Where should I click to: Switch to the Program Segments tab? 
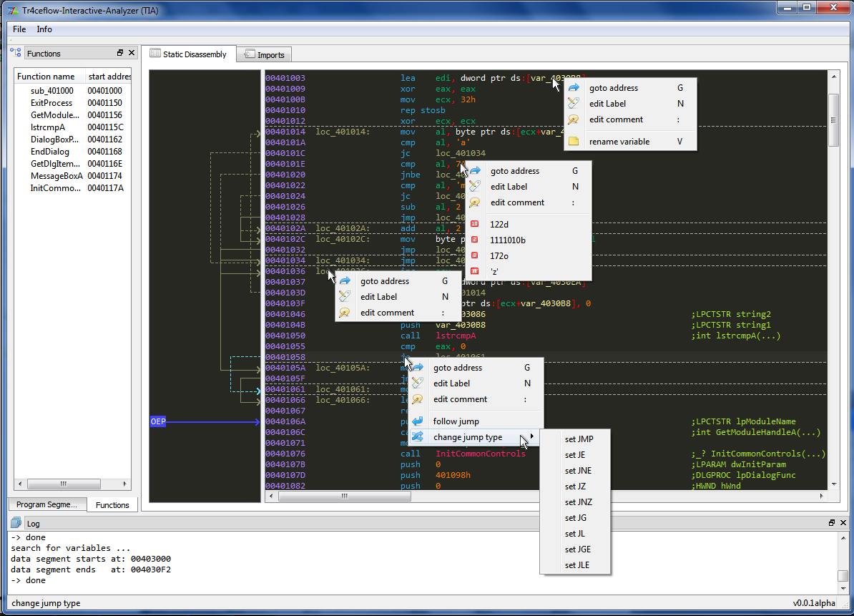pos(46,504)
